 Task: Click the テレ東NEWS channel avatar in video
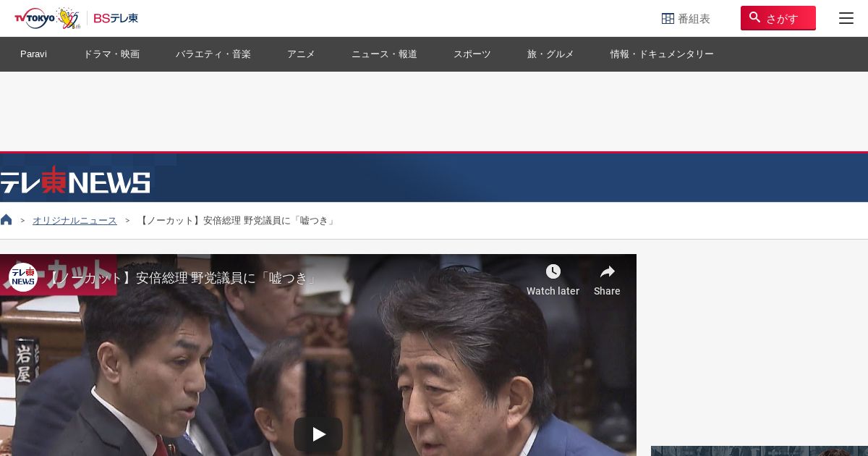23,277
